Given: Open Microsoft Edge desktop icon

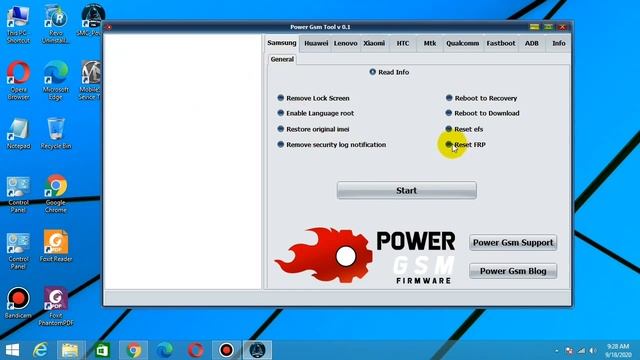Looking at the screenshot, I should pyautogui.click(x=56, y=80).
